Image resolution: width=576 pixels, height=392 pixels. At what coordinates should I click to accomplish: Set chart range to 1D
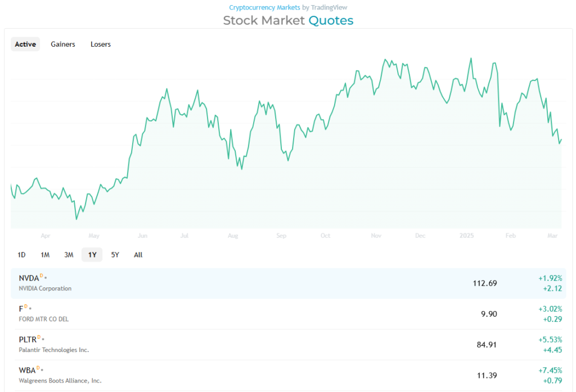click(x=21, y=255)
